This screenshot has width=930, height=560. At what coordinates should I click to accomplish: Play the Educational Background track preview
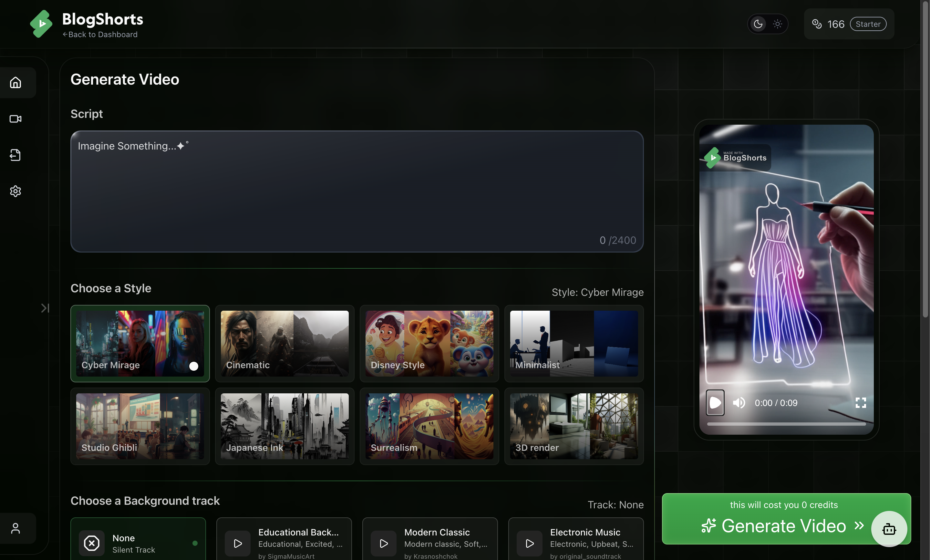[238, 544]
